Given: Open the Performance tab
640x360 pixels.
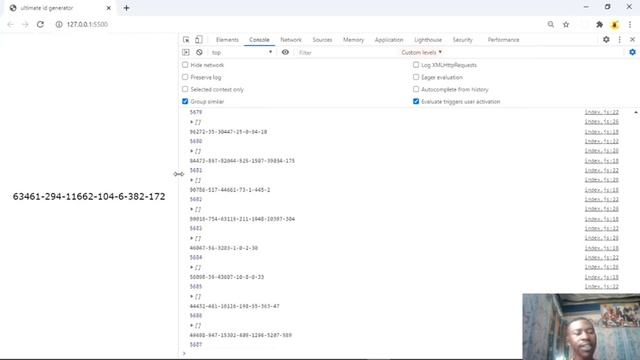Looking at the screenshot, I should click(503, 40).
